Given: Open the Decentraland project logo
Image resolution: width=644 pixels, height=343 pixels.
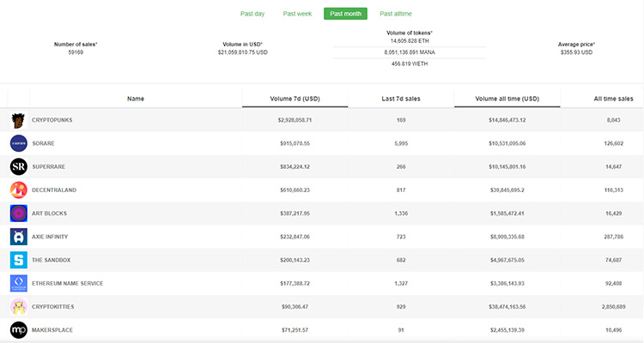Looking at the screenshot, I should pyautogui.click(x=19, y=190).
